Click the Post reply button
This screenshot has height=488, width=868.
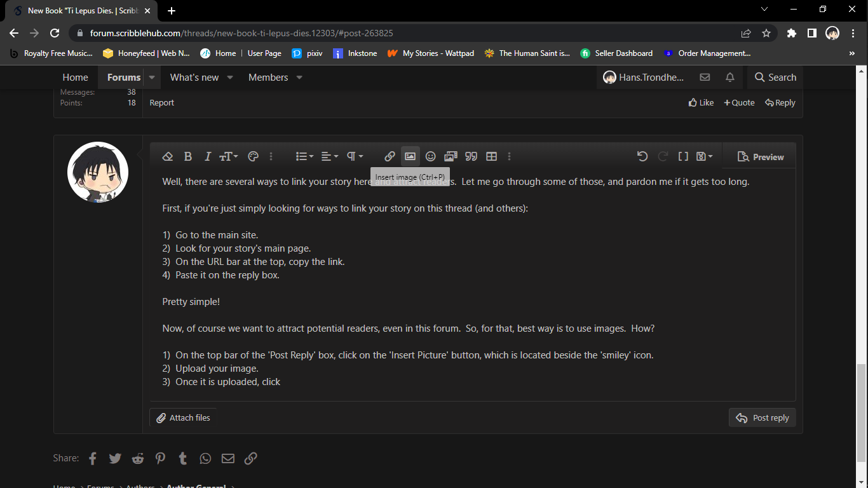762,417
